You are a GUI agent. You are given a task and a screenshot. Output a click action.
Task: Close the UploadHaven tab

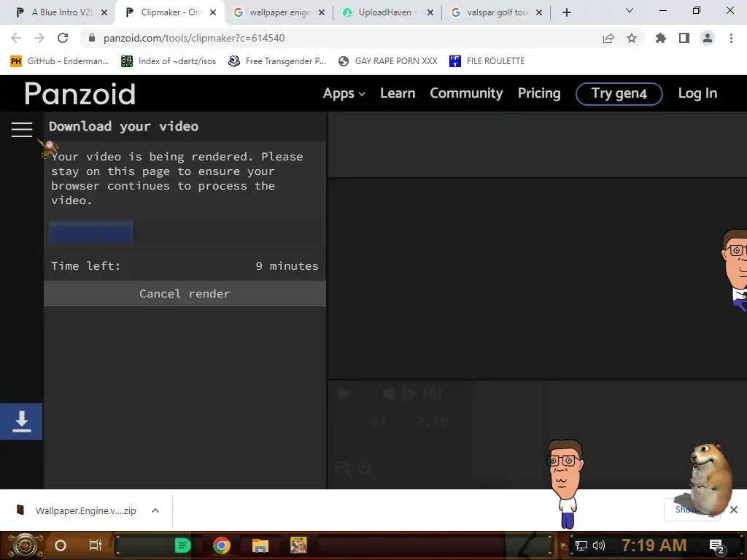430,12
